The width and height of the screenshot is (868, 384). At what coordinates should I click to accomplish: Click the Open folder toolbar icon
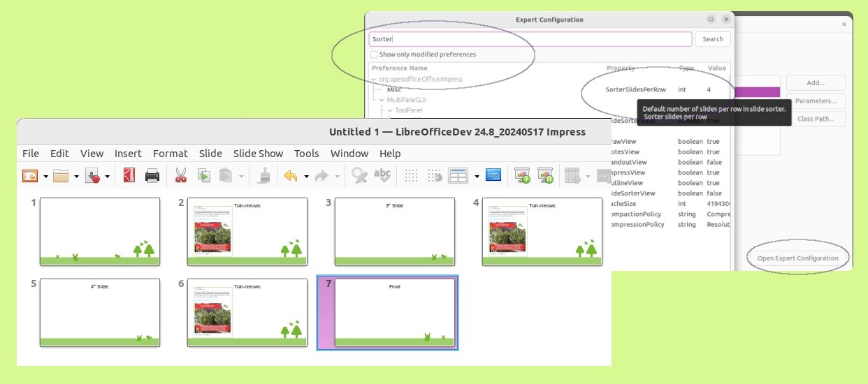[x=61, y=176]
